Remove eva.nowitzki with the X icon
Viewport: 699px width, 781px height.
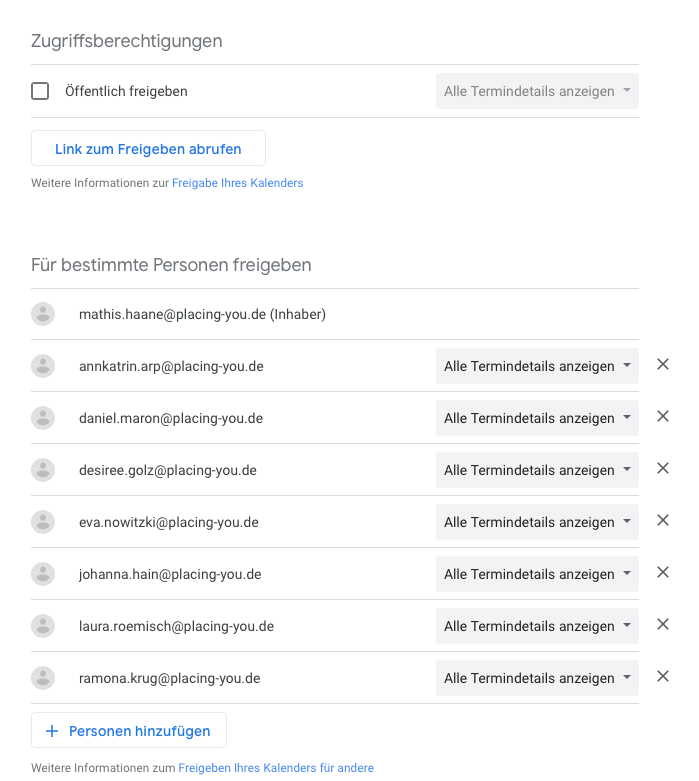(x=662, y=521)
